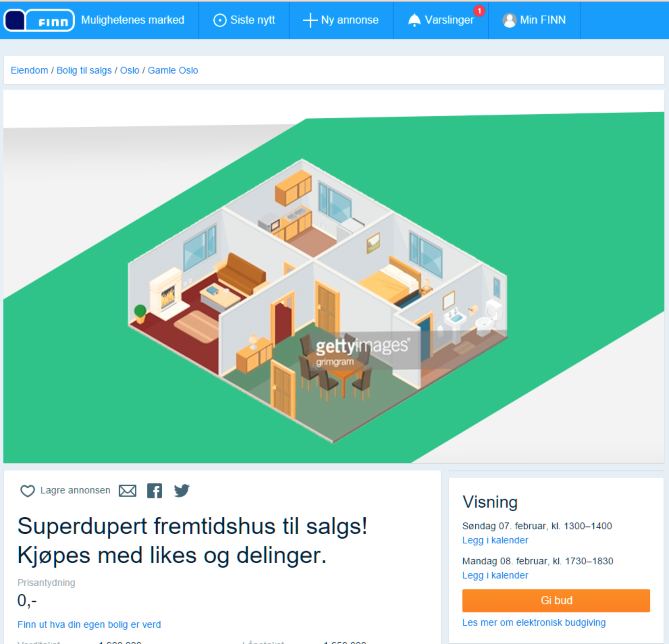
Task: Click Søndag 07. februar viewing time
Action: coord(537,526)
